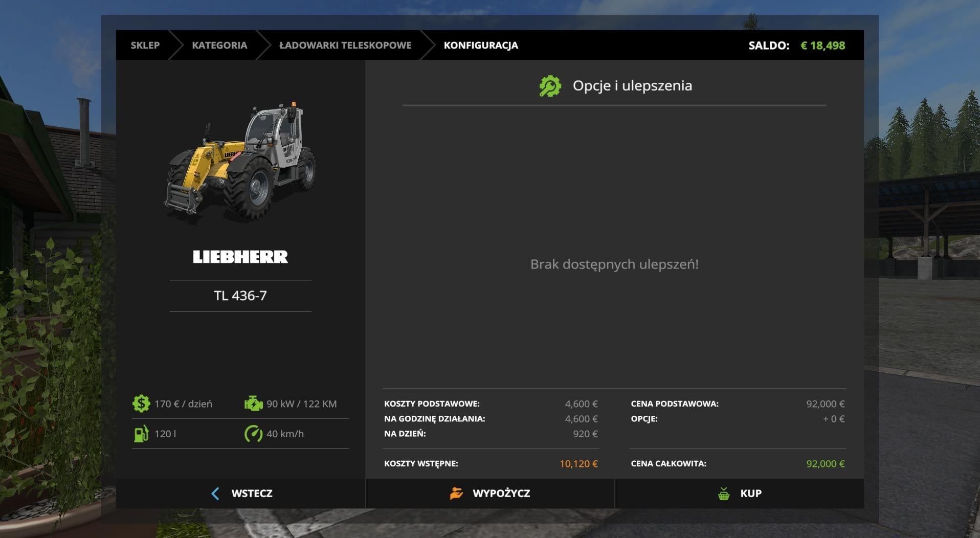Click the '90 kW / 122 KM' value

pos(301,404)
